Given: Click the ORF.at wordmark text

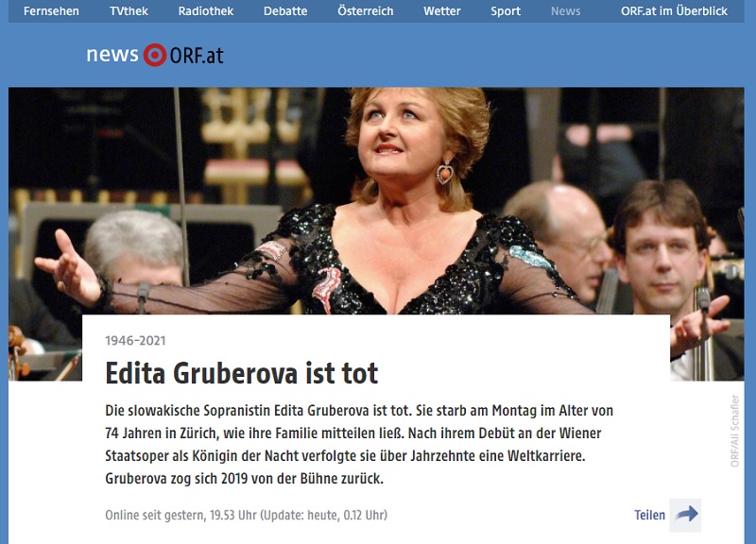Looking at the screenshot, I should click(x=197, y=56).
